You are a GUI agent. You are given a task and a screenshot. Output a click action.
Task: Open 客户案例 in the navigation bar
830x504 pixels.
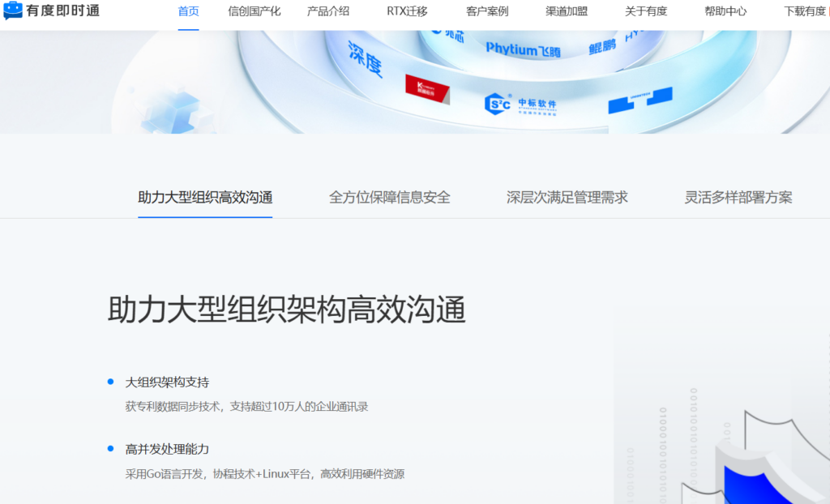[x=487, y=11]
